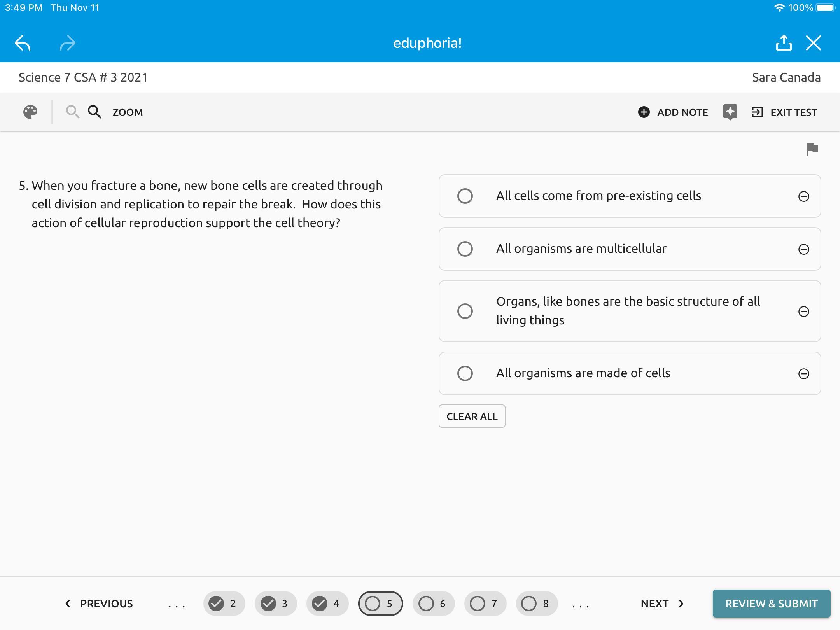Viewport: 840px width, 630px height.
Task: Jump to question 6
Action: point(433,604)
